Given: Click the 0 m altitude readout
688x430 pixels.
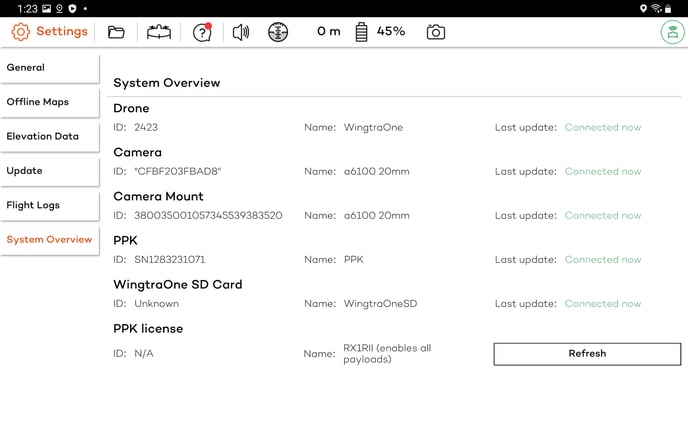Looking at the screenshot, I should 329,32.
